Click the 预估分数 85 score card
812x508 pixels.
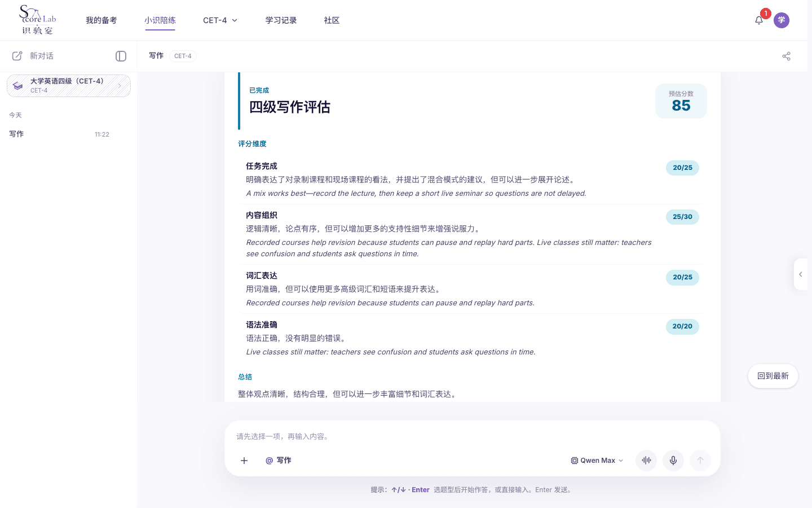pyautogui.click(x=681, y=101)
